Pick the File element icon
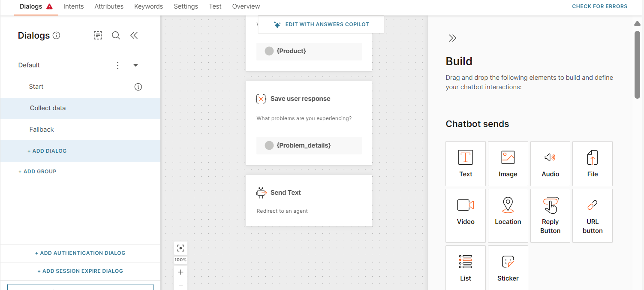Screen dimensions: 644x290 pyautogui.click(x=592, y=158)
